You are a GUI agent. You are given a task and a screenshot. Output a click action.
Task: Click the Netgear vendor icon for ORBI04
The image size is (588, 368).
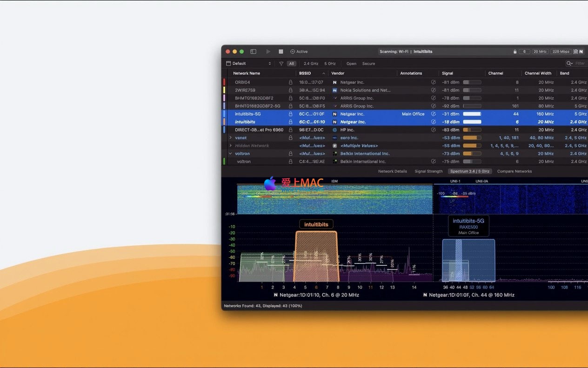pos(334,82)
